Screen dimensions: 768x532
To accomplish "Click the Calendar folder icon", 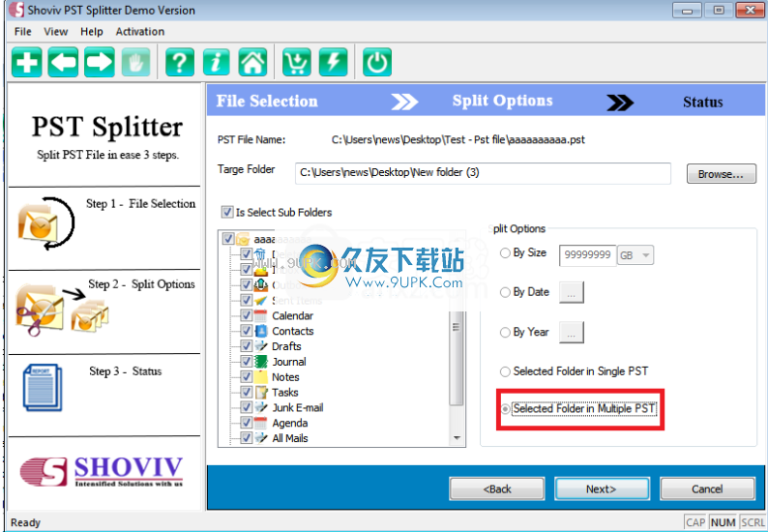I will point(261,315).
